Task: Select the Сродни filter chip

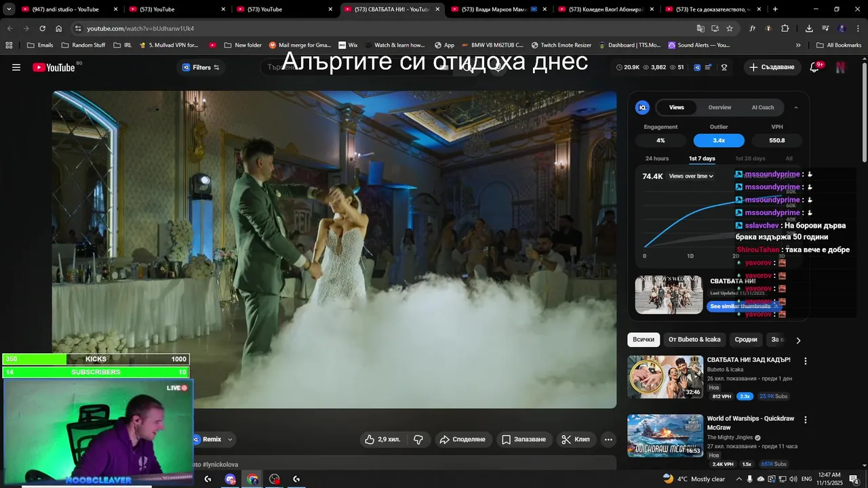Action: tap(746, 340)
